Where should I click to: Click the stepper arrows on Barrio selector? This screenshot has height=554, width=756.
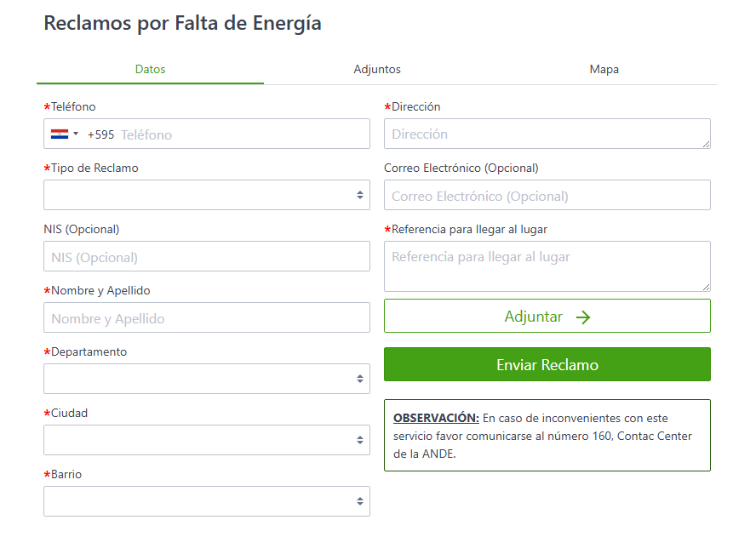point(358,500)
